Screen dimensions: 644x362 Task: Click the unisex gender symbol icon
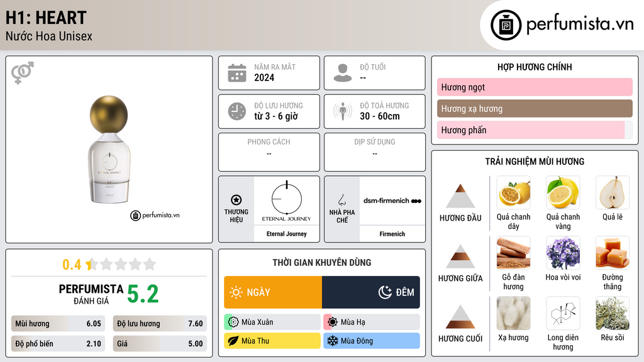pos(23,73)
